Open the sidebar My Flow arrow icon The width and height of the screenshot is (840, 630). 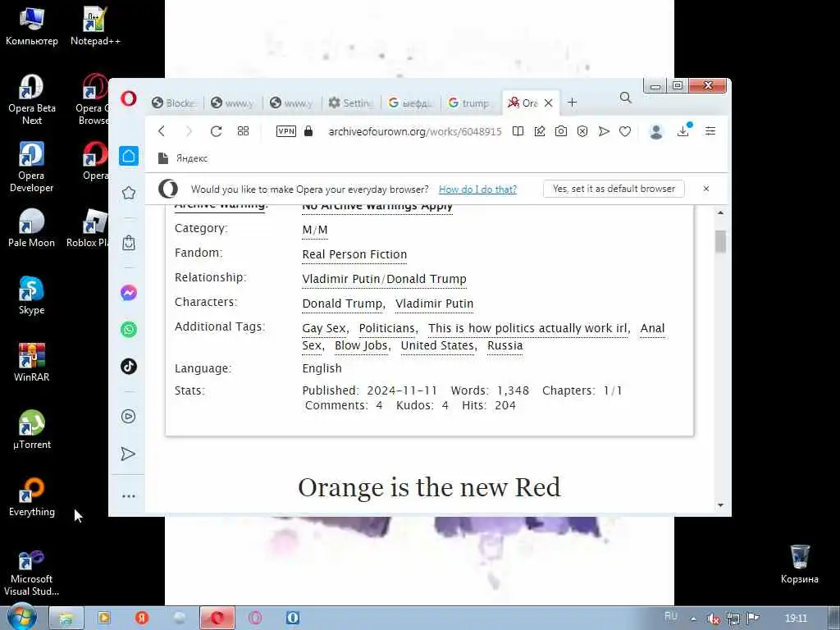[129, 454]
